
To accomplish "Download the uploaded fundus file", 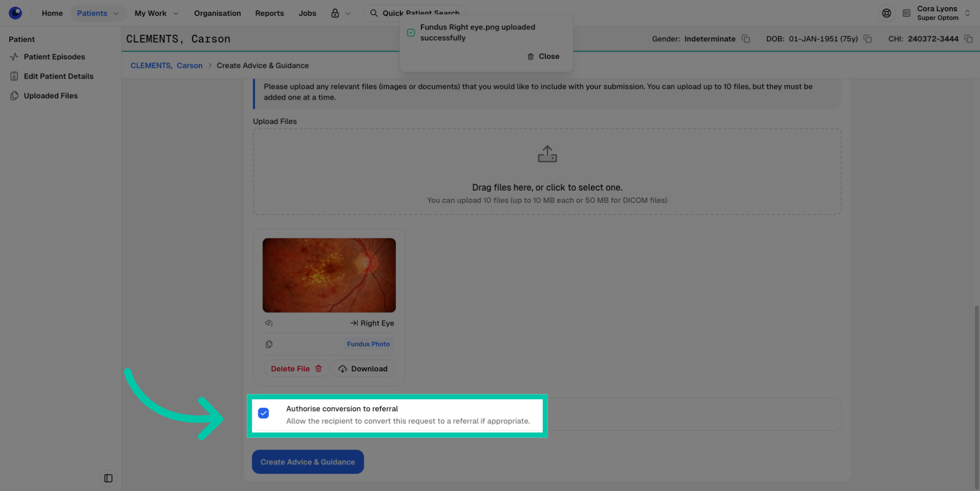I will click(x=363, y=368).
